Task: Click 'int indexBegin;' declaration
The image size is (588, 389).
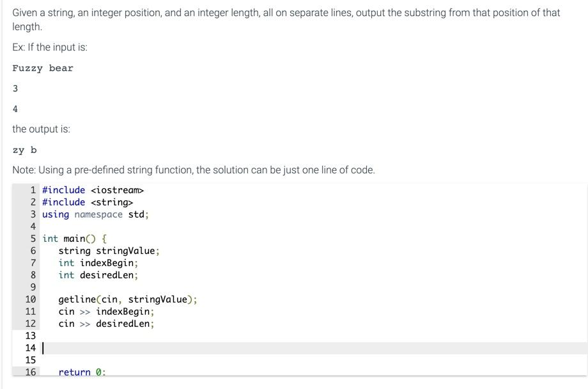Action: coord(98,263)
